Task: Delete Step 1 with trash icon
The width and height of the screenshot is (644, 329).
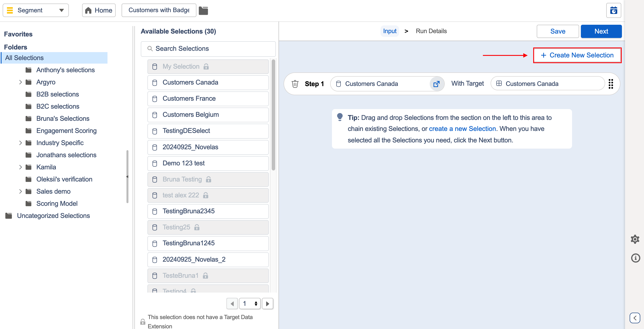Action: point(295,84)
